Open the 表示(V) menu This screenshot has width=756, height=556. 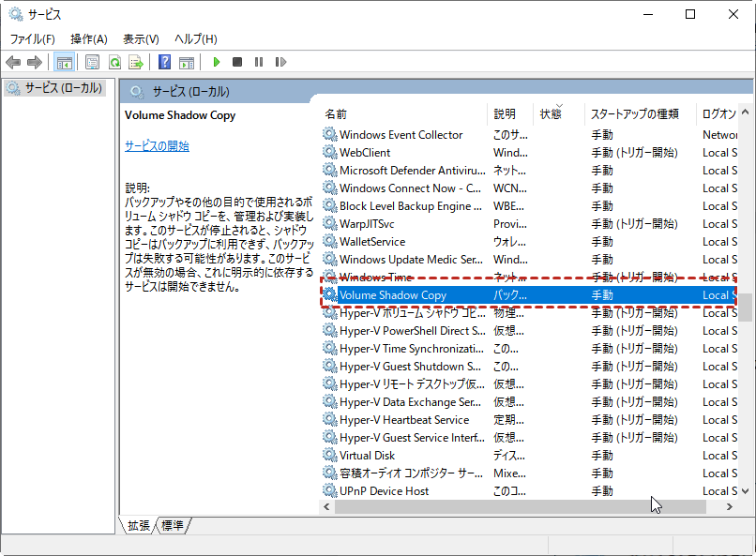pyautogui.click(x=141, y=39)
